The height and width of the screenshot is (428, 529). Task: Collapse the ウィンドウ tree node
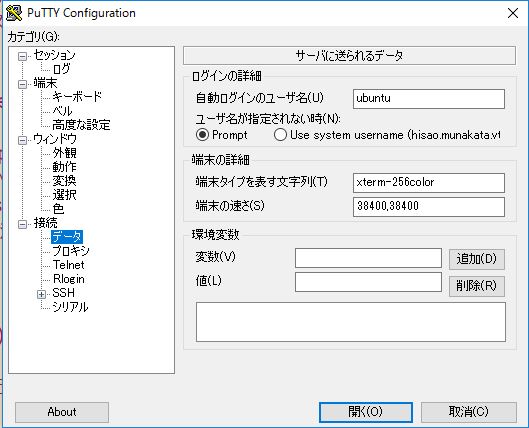tap(23, 140)
